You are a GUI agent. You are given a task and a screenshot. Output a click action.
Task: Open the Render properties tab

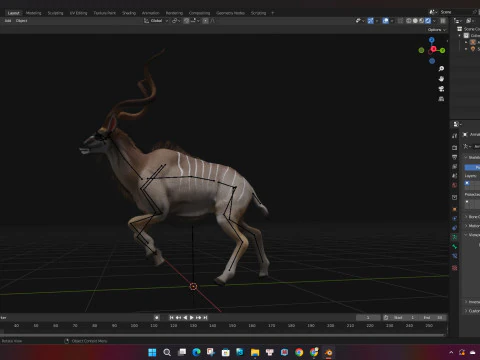(455, 147)
